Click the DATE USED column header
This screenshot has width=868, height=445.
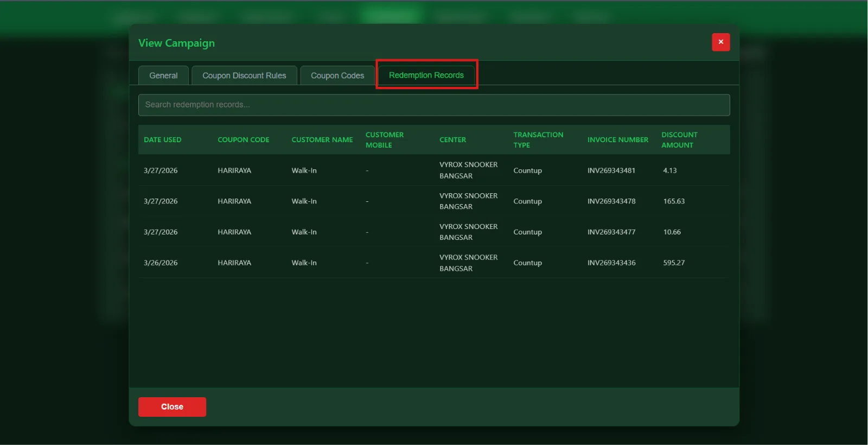click(163, 139)
